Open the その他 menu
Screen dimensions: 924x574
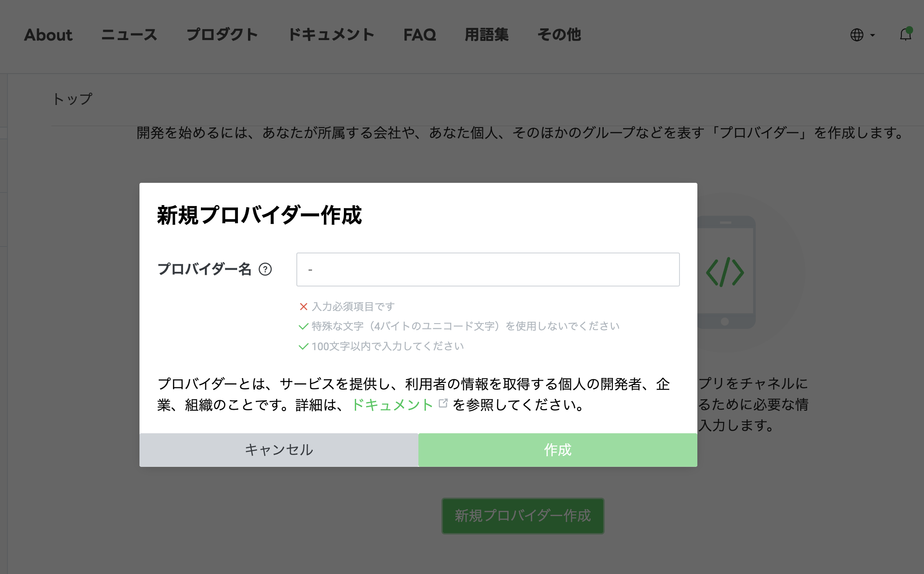pyautogui.click(x=559, y=35)
